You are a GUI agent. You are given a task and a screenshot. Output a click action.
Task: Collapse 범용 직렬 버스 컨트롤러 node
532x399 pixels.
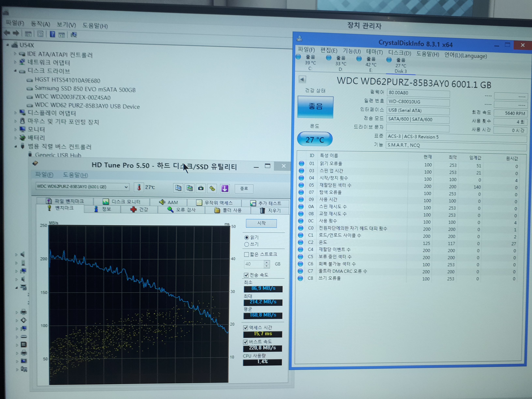tap(16, 146)
